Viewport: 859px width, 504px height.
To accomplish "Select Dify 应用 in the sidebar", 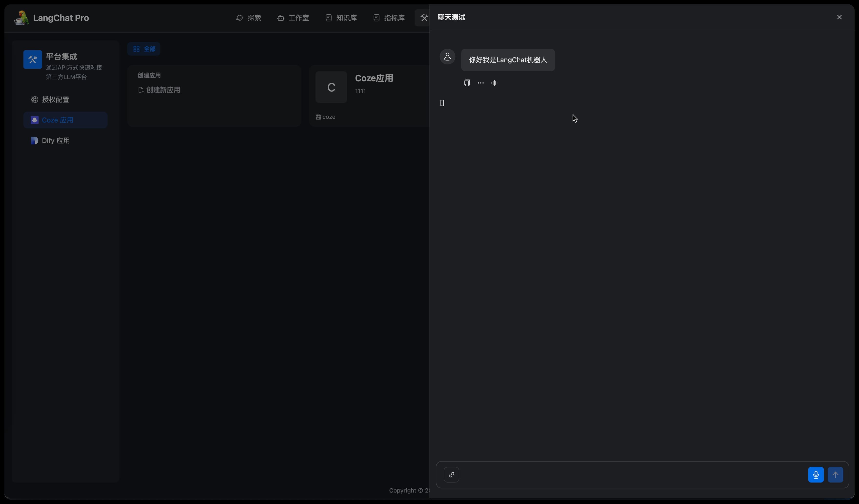I will (x=65, y=141).
